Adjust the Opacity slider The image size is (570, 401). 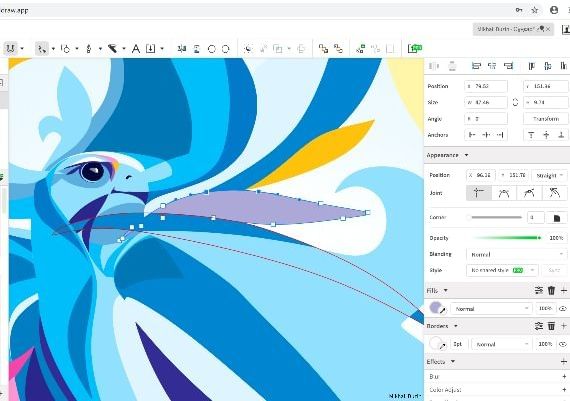[507, 238]
